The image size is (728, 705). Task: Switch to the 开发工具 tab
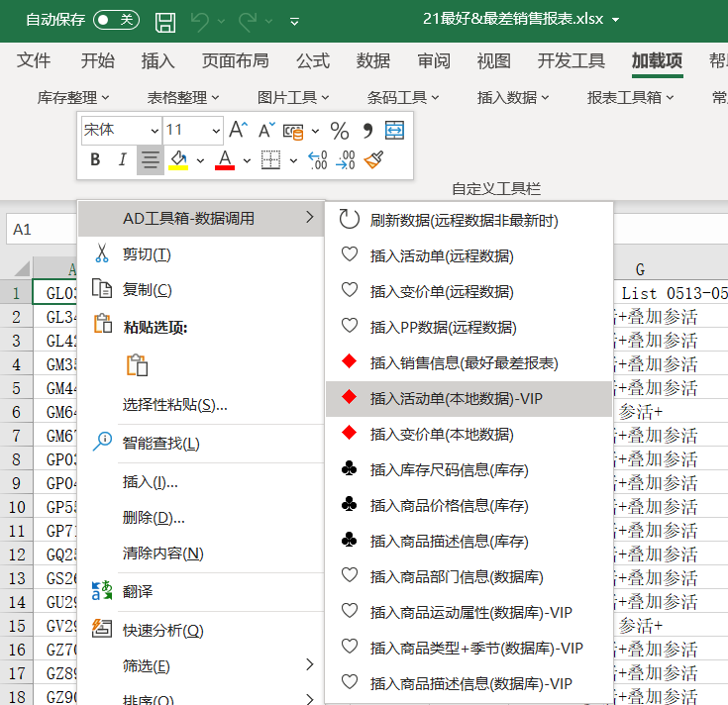tap(572, 60)
